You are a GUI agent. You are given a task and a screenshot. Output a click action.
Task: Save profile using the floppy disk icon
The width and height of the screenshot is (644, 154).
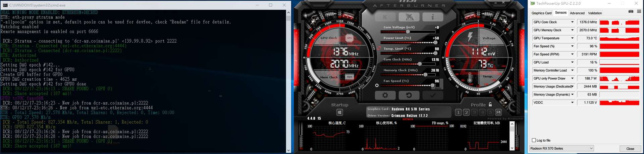pos(498,112)
